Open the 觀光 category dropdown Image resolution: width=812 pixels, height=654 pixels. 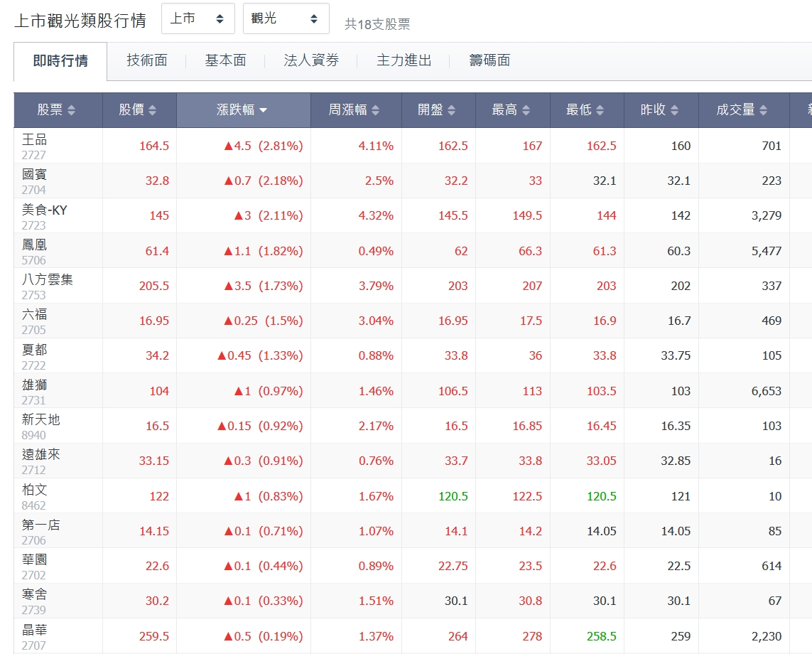coord(286,18)
